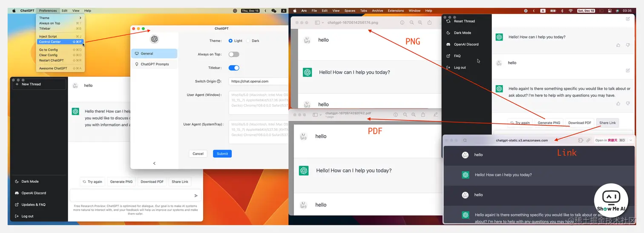Thumbs up the Hello again reply
The image size is (644, 233).
tap(618, 103)
